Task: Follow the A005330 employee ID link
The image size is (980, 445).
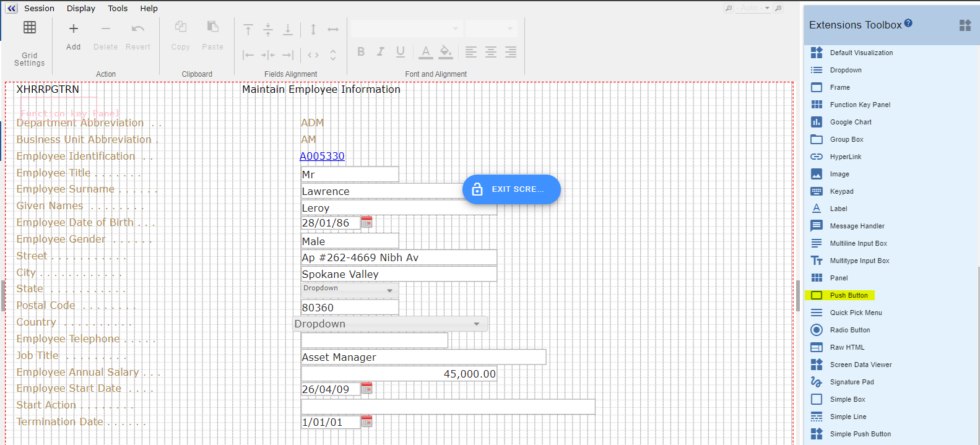Action: 322,156
